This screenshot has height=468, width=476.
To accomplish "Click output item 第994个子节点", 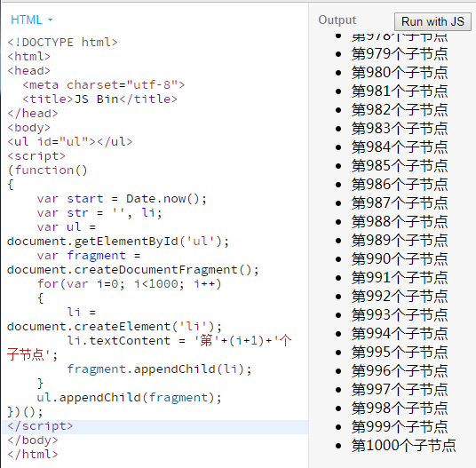I will [x=400, y=334].
